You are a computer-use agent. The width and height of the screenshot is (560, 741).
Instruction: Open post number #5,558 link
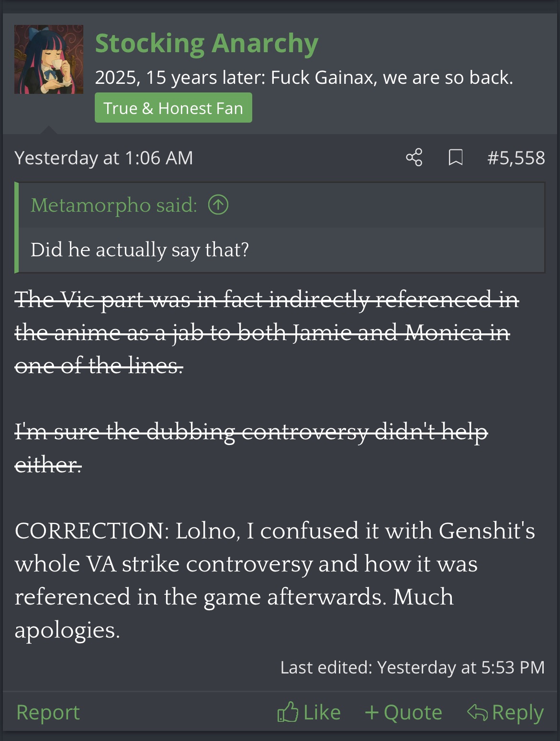515,158
